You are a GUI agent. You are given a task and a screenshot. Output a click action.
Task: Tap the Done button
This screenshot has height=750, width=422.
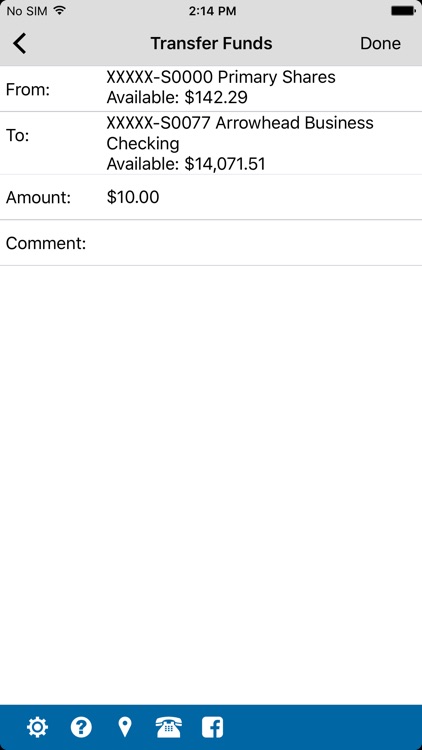pos(380,44)
